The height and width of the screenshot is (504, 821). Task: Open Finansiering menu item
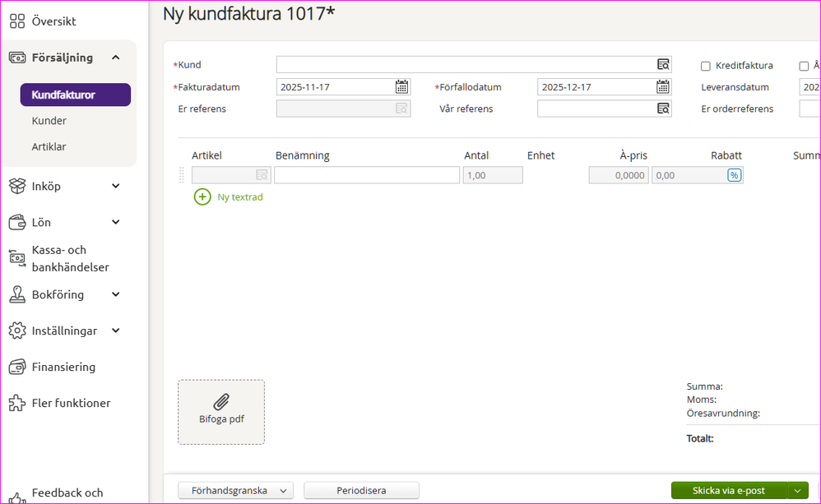[63, 367]
